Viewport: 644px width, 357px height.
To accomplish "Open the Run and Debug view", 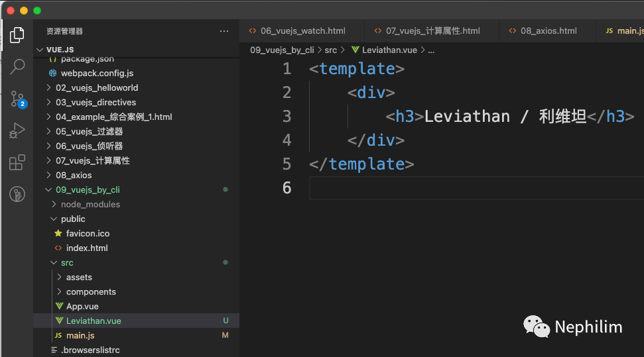I will [17, 130].
